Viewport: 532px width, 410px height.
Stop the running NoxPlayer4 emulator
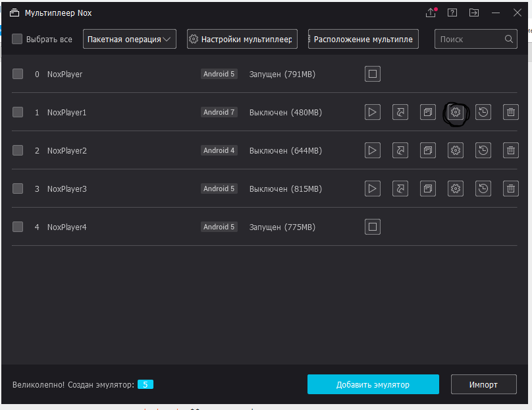373,227
